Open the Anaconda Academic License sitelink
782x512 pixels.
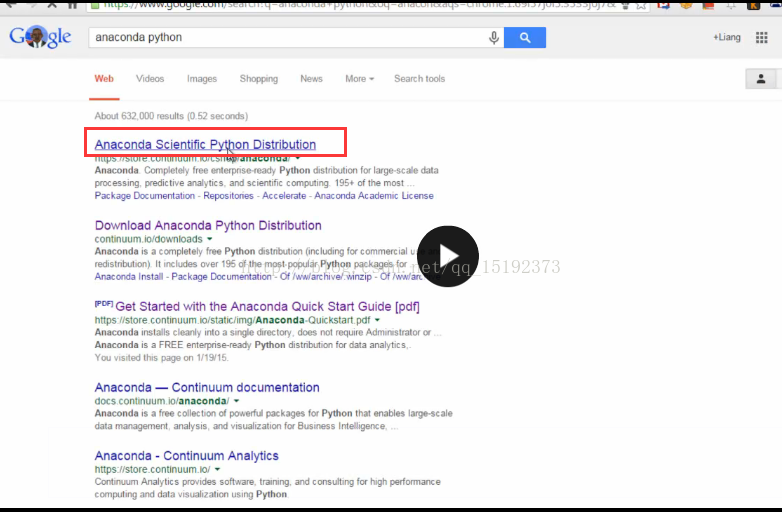coord(374,195)
